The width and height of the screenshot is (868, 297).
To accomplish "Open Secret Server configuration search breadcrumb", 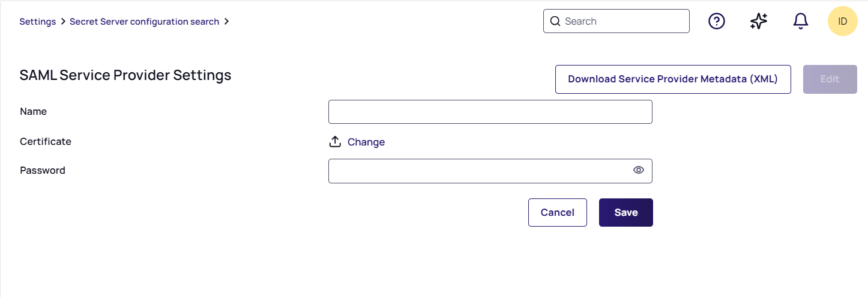I will pyautogui.click(x=144, y=22).
